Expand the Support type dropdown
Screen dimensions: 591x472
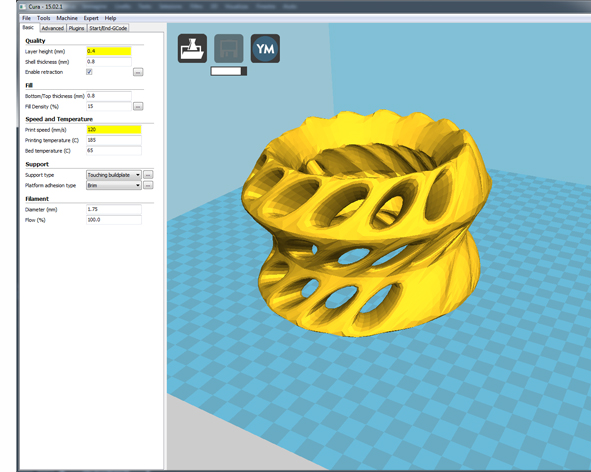pos(114,175)
